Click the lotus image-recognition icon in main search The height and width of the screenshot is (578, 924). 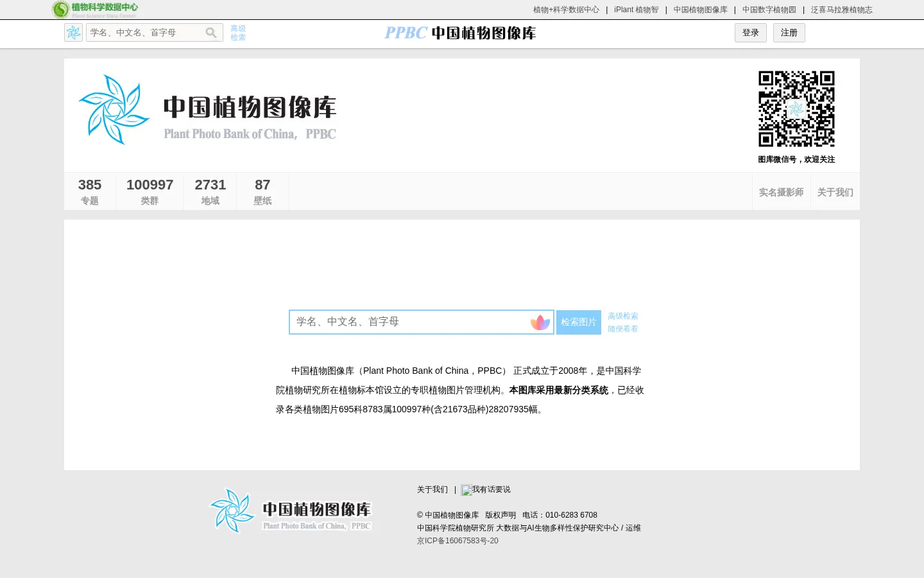tap(540, 322)
